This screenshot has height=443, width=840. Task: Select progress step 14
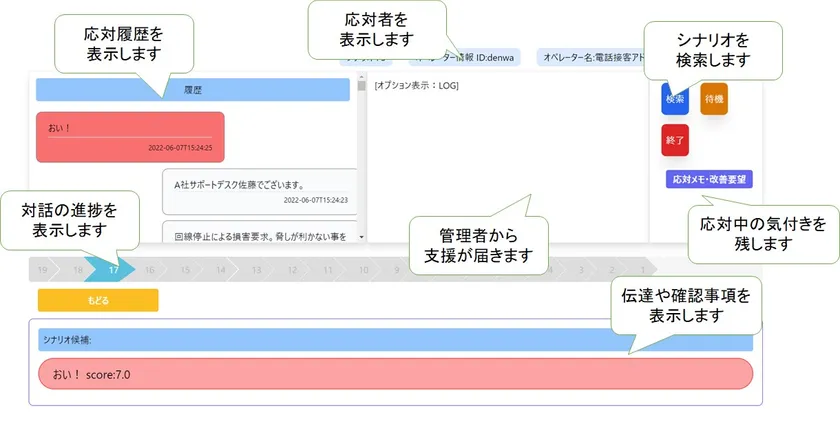[x=221, y=270]
